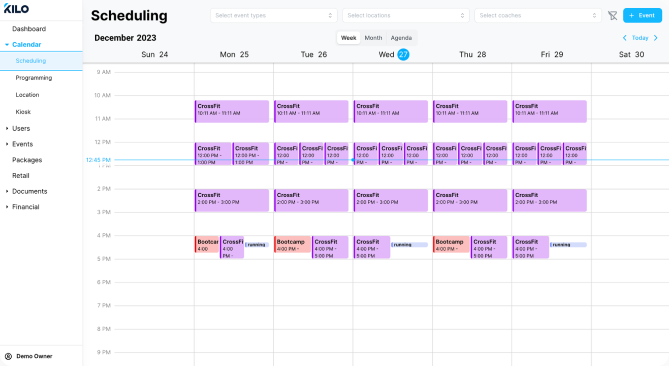669x366 pixels.
Task: Open Location page
Action: [27, 95]
